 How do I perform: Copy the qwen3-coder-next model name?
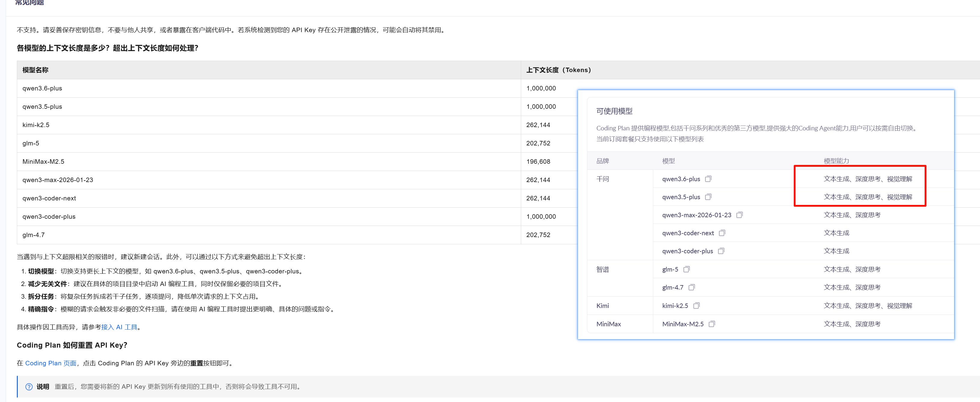pos(722,233)
